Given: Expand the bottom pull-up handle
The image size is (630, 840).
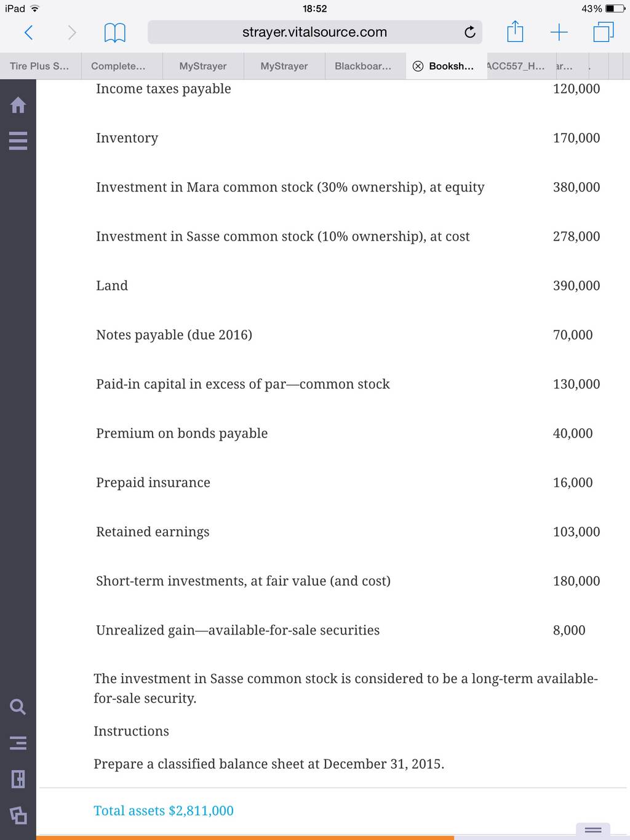Looking at the screenshot, I should 593,830.
